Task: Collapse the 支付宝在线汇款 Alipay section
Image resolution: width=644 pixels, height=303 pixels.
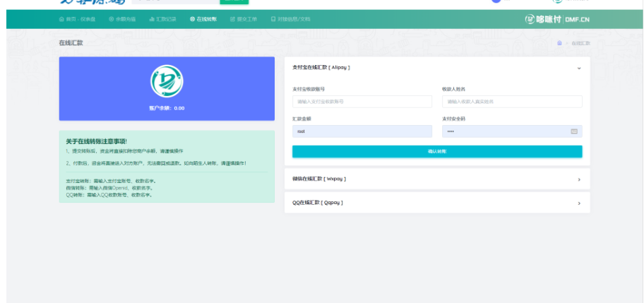Action: tap(437, 68)
